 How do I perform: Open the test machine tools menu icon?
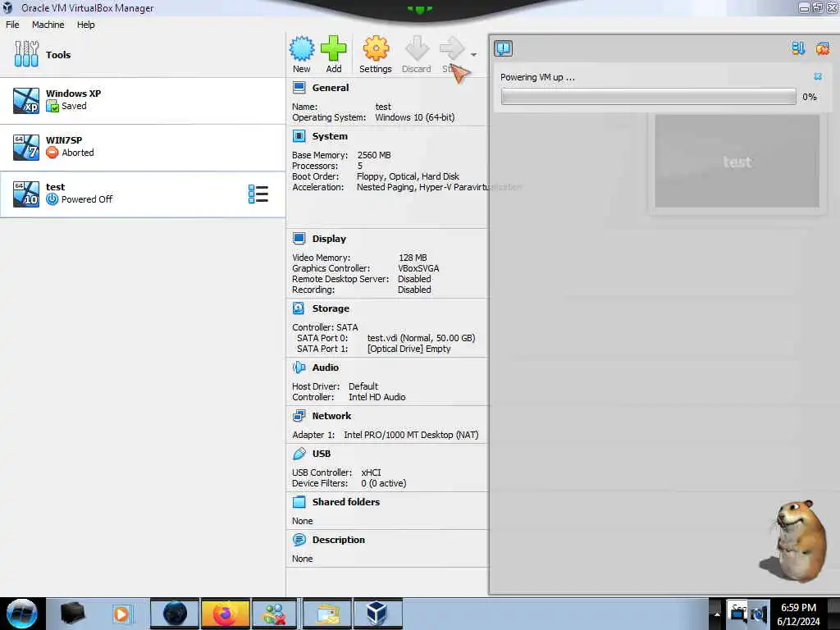pos(258,194)
